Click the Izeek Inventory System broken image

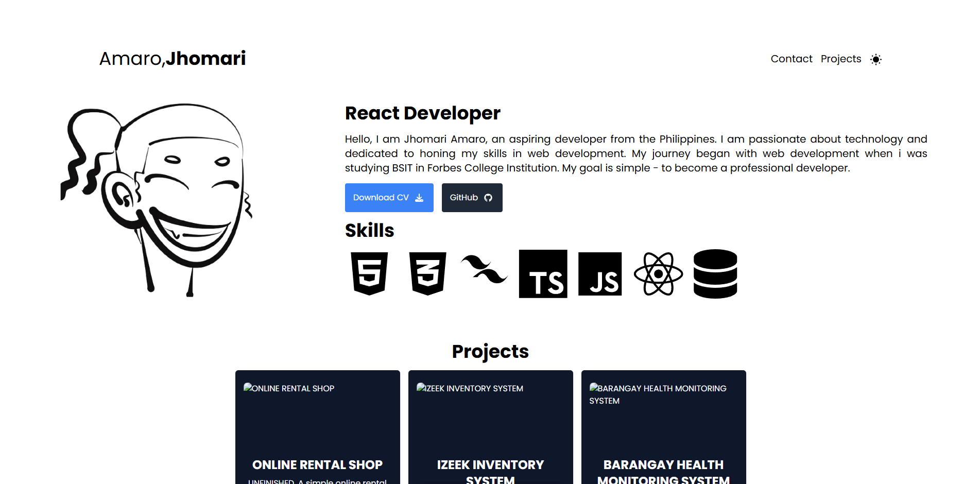pyautogui.click(x=470, y=388)
